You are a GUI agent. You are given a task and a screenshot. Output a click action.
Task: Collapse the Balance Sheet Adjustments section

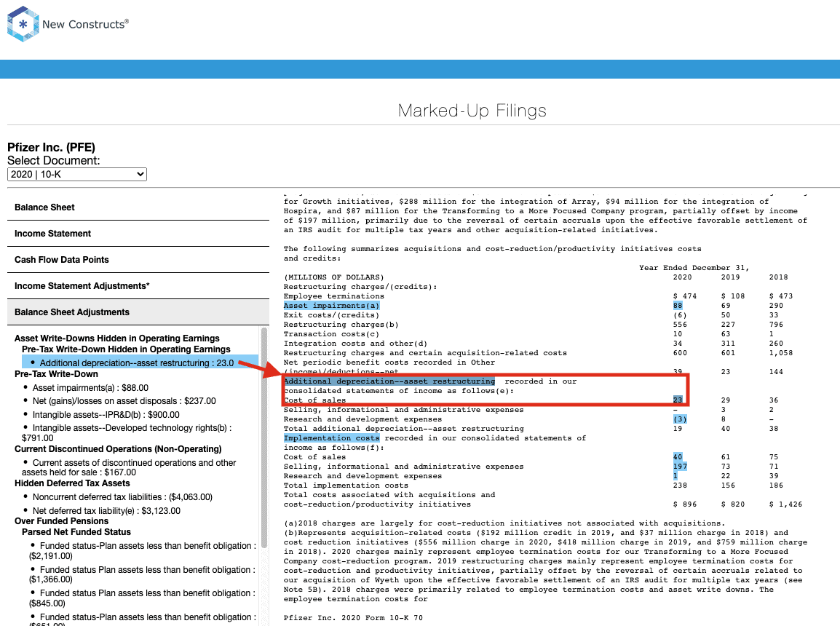[x=138, y=312]
